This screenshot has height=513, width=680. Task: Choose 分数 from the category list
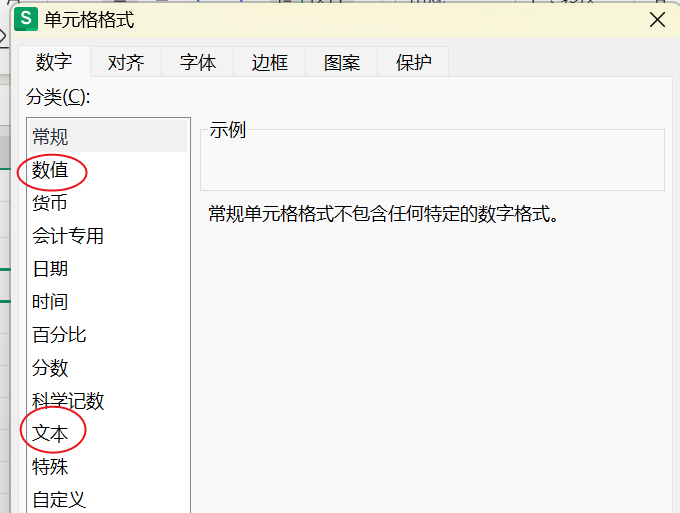click(x=50, y=368)
